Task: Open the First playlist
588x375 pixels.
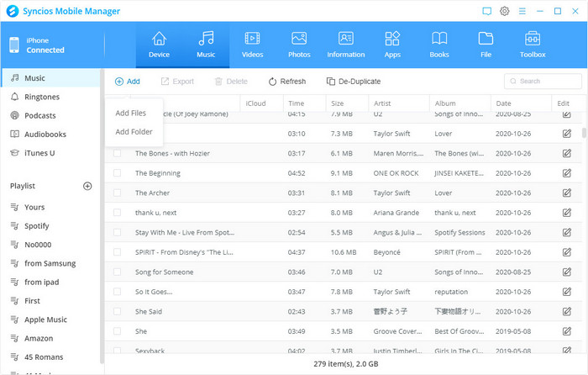Action: (51, 301)
